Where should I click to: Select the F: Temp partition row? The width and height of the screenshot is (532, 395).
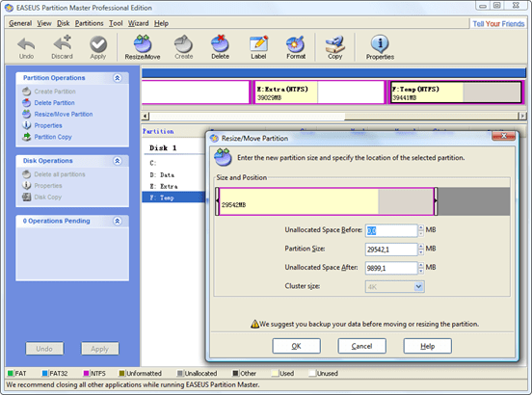(x=173, y=197)
